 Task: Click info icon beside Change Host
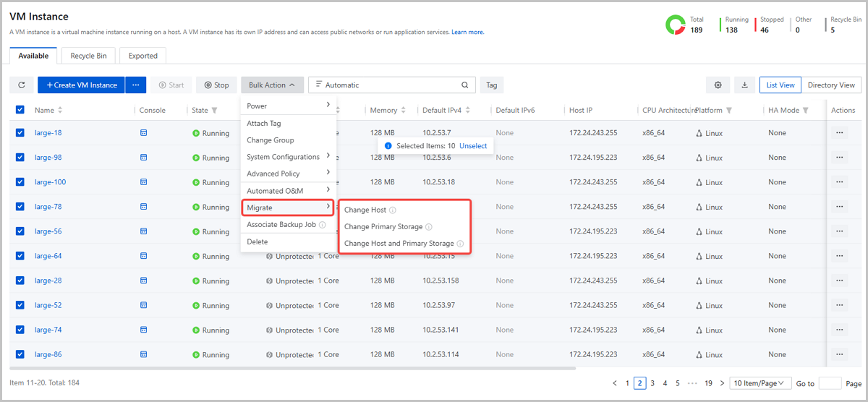pyautogui.click(x=393, y=210)
